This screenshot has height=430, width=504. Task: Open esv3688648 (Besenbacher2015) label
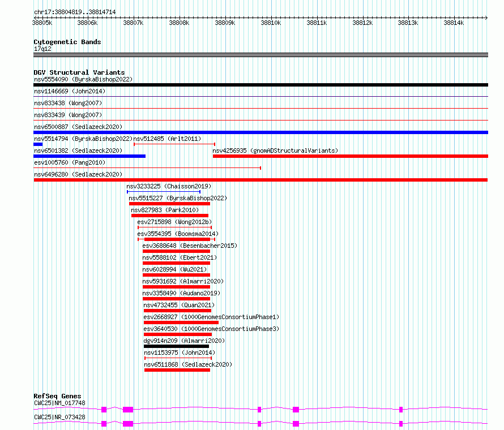point(190,246)
